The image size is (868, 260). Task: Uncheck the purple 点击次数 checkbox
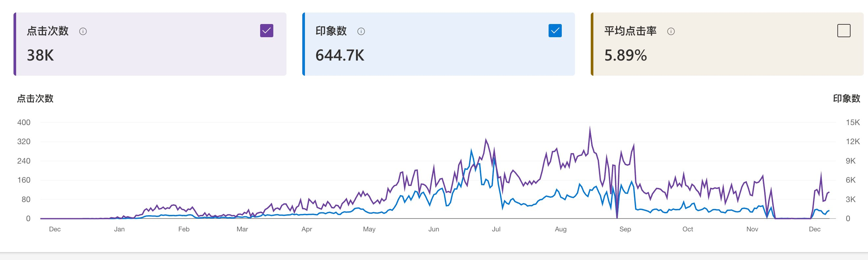pos(266,31)
